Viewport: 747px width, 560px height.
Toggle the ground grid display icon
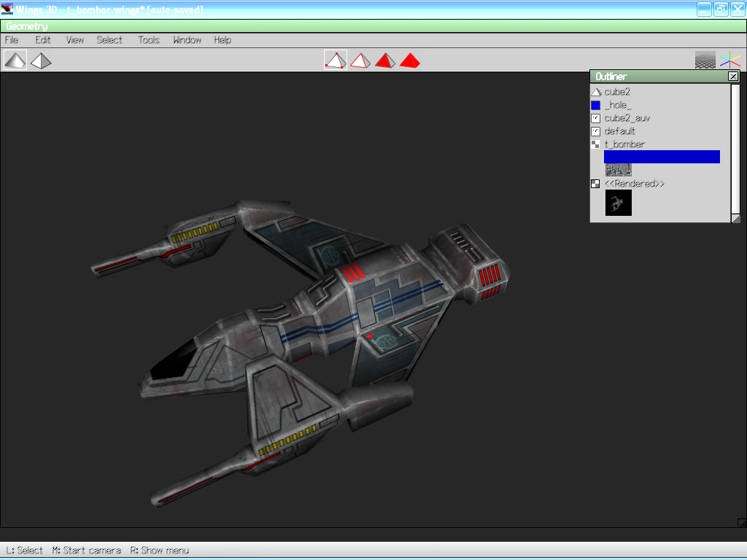[705, 61]
